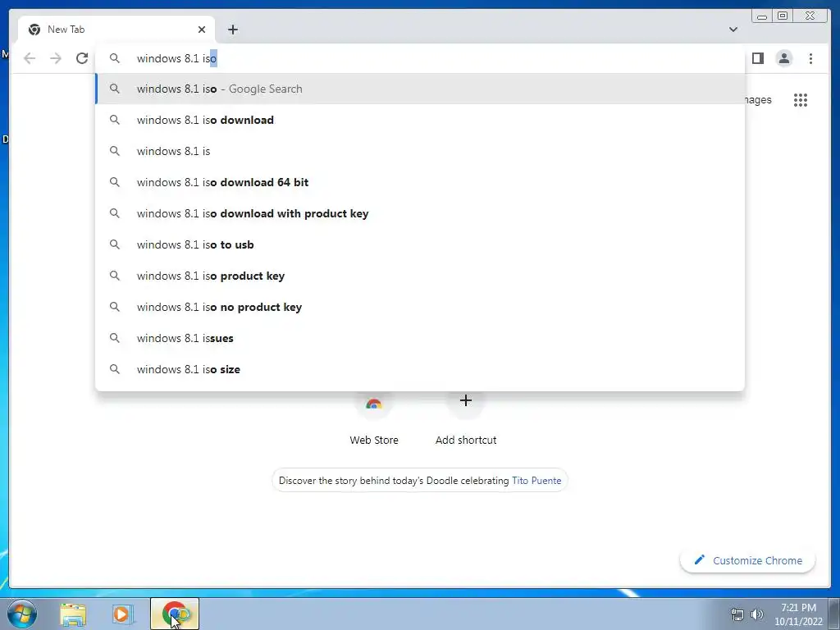This screenshot has height=630, width=840.
Task: Click the taskbar clock showing 7:21 PM
Action: coord(798,614)
